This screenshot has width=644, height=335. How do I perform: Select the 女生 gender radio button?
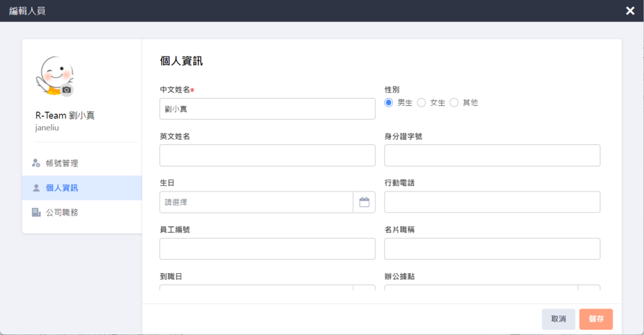click(421, 103)
